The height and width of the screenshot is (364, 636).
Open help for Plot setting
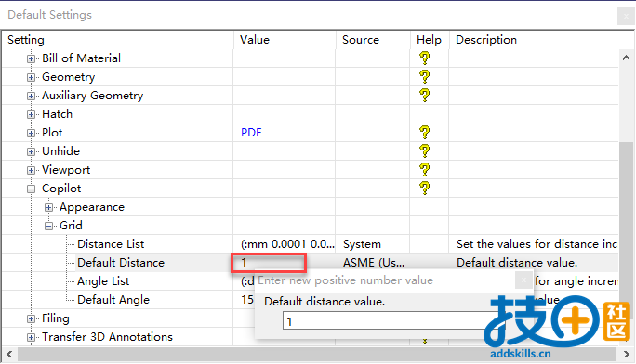424,133
